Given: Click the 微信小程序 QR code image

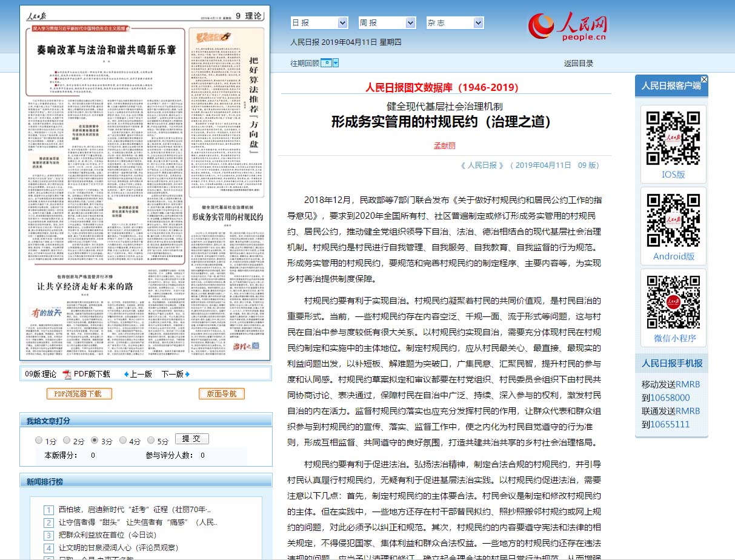Looking at the screenshot, I should 673,302.
